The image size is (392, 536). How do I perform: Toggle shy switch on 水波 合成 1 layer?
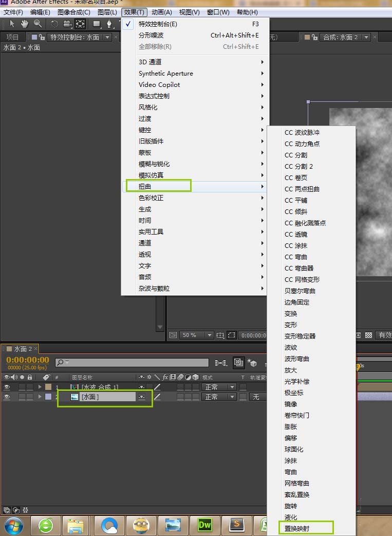pos(142,387)
